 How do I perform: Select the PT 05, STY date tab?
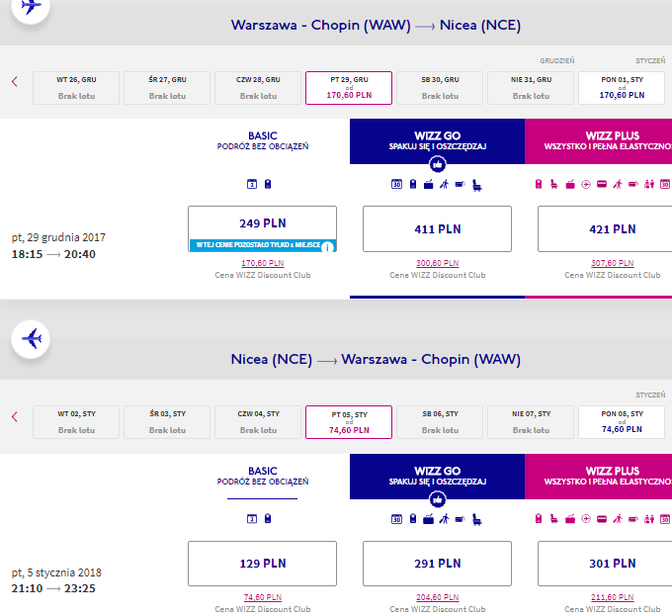(x=349, y=422)
